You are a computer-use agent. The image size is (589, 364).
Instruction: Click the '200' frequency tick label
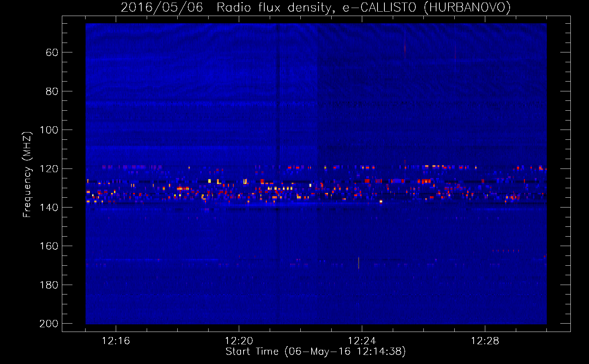coord(49,324)
